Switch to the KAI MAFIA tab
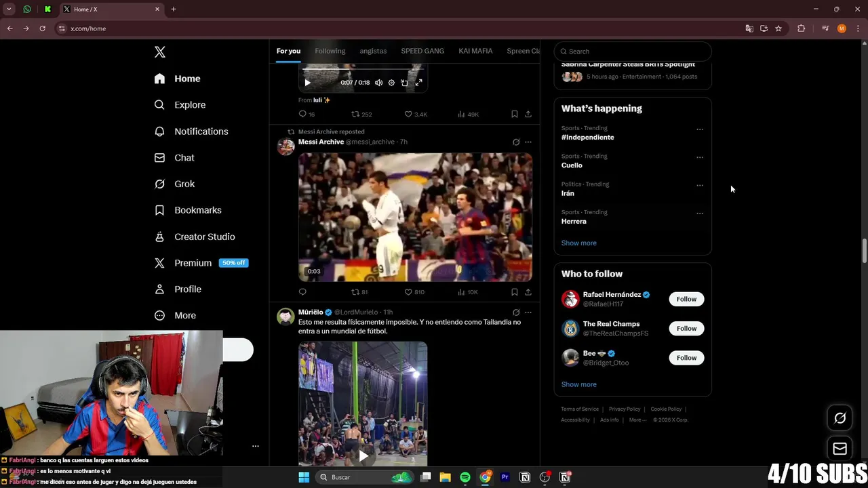 point(475,51)
